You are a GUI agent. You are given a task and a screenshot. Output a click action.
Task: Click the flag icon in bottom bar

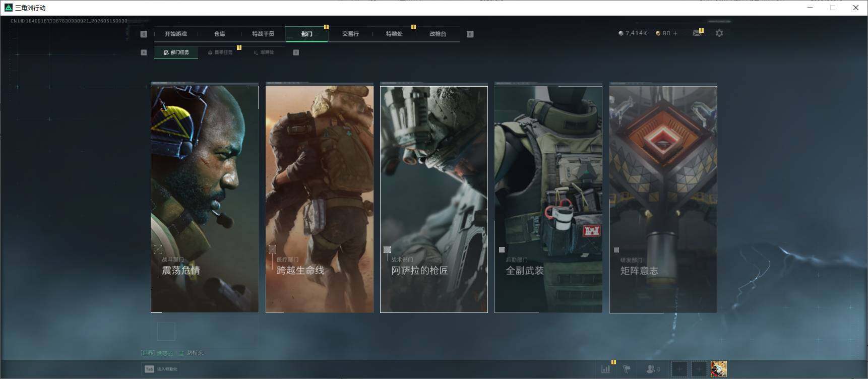click(x=627, y=369)
